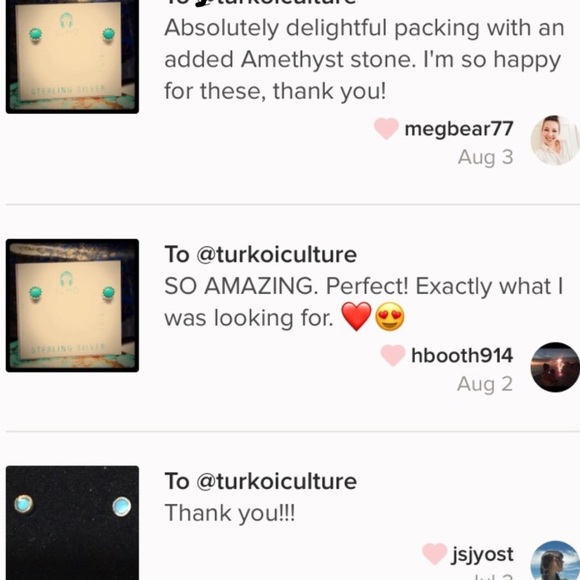Tap the heart-eyes emoji in hbooth914's review
Image resolution: width=580 pixels, height=580 pixels.
point(390,317)
